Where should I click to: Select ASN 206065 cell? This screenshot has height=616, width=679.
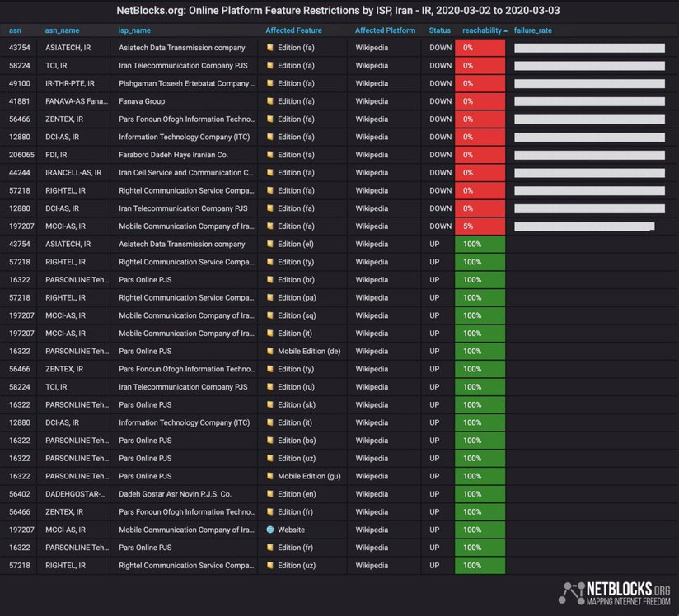(21, 155)
